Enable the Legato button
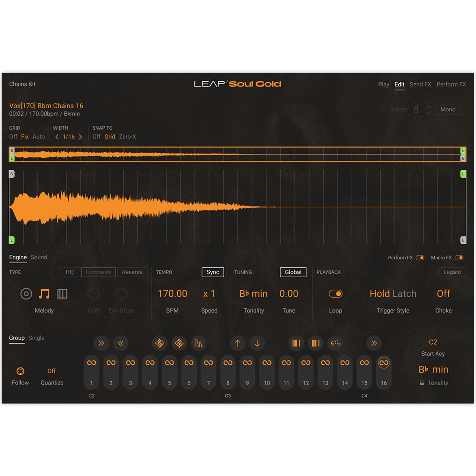The width and height of the screenshot is (476, 476). coord(452,272)
